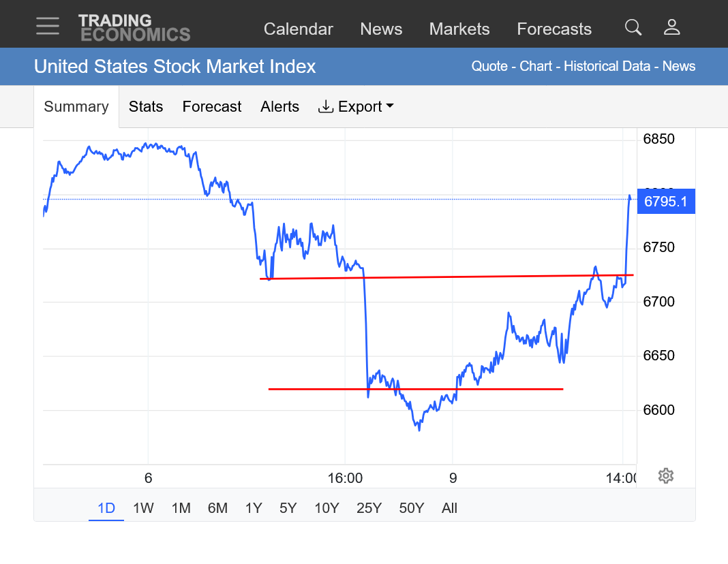The width and height of the screenshot is (728, 564).
Task: Show the All time range
Action: coord(449,508)
